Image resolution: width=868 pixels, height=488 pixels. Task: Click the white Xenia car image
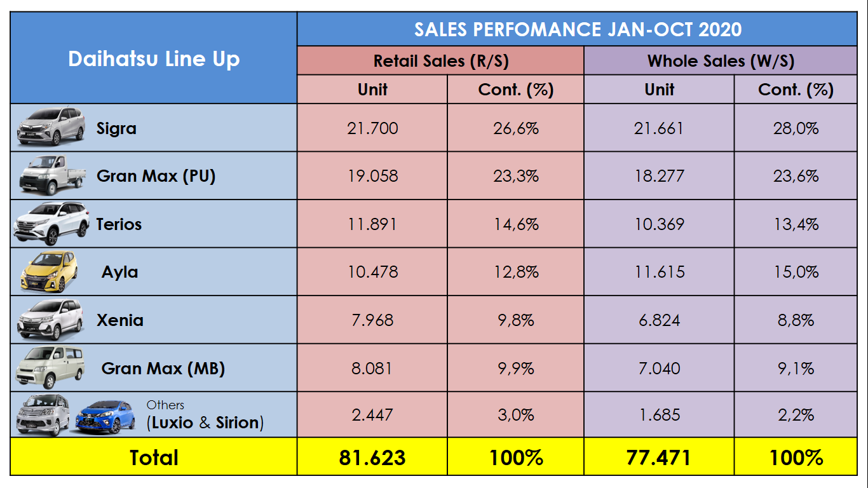(51, 319)
